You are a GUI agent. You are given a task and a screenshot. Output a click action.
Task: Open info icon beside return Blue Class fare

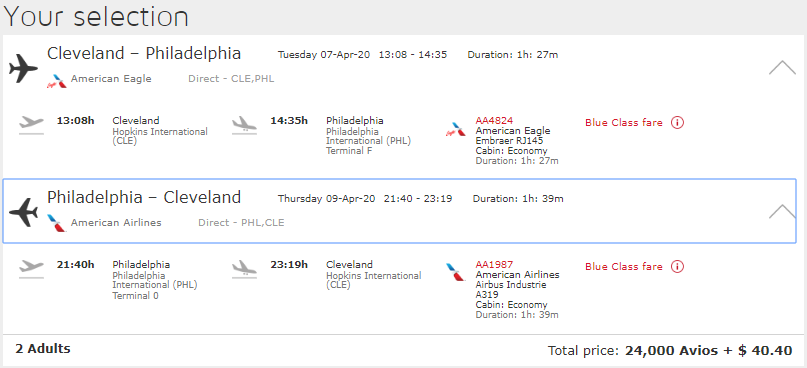point(677,267)
